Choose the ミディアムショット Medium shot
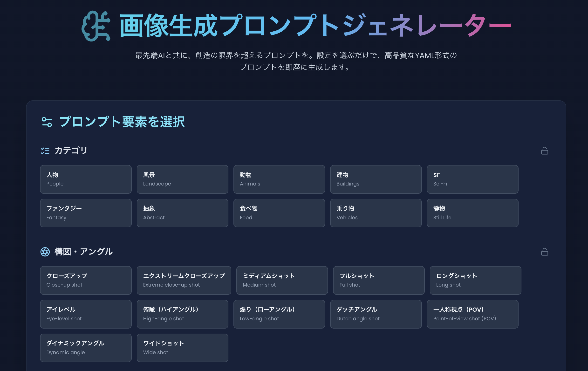 tap(282, 280)
